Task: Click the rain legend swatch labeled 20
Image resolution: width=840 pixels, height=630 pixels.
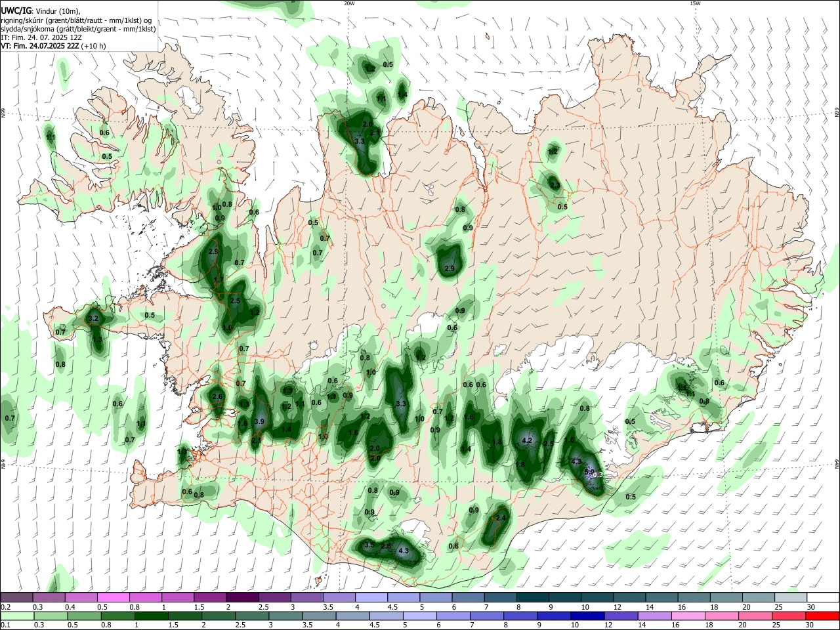Action: coord(755,616)
